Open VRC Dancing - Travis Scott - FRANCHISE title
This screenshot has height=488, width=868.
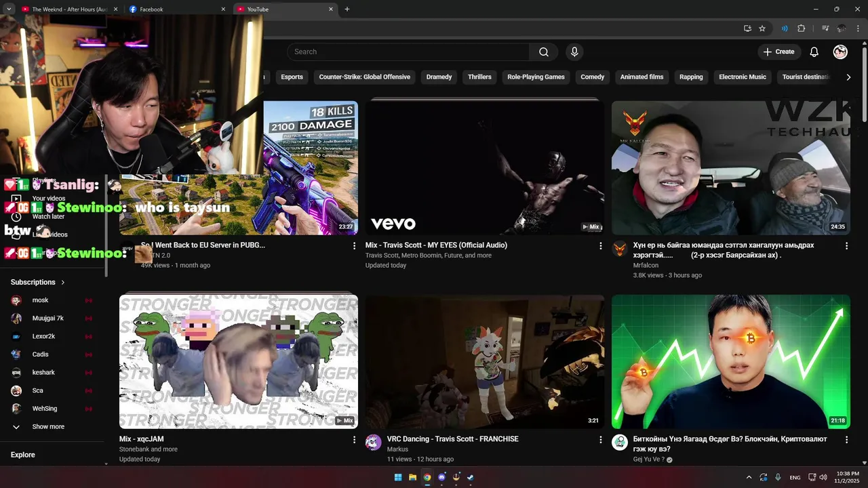coord(452,439)
